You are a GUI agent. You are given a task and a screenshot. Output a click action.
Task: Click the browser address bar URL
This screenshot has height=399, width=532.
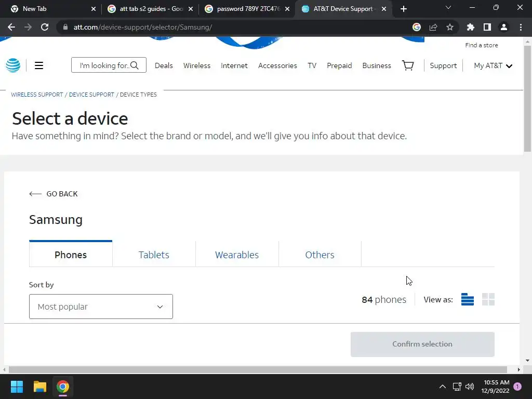143,27
